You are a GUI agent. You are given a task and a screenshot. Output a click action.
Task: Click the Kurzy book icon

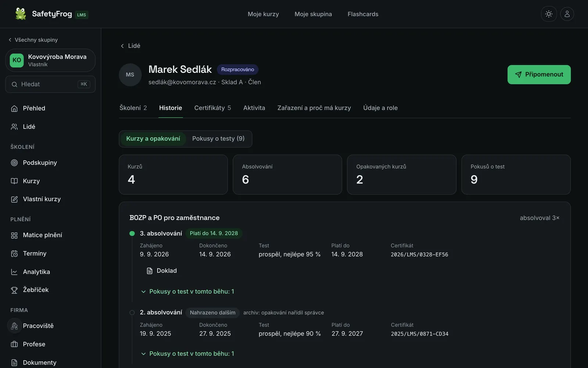pyautogui.click(x=14, y=181)
